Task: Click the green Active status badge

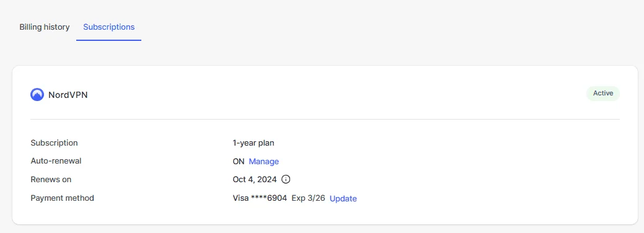Action: click(x=603, y=94)
